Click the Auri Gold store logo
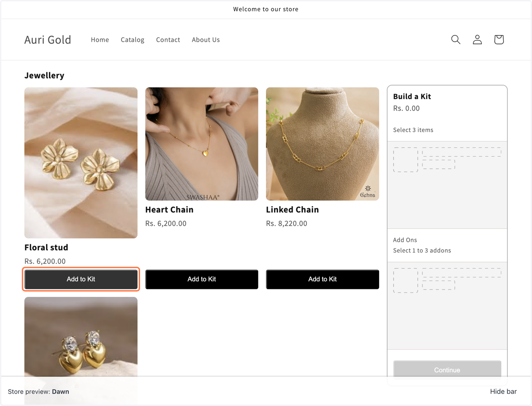Image resolution: width=532 pixels, height=406 pixels. [48, 39]
